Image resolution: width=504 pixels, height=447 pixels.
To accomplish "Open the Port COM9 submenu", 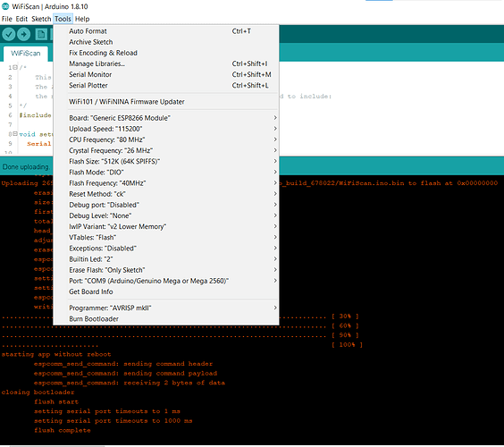I will [173, 281].
